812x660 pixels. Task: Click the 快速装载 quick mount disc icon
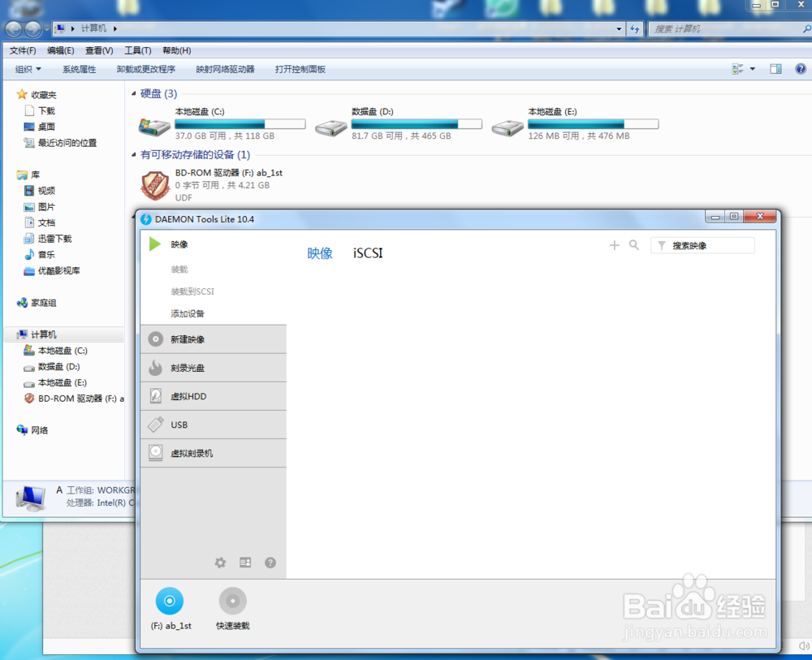[x=232, y=601]
